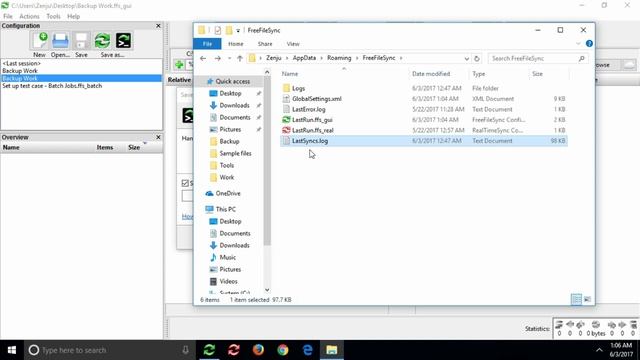Click the Save configuration floppy icon
Viewport: 640px width, 360px height.
tap(81, 41)
